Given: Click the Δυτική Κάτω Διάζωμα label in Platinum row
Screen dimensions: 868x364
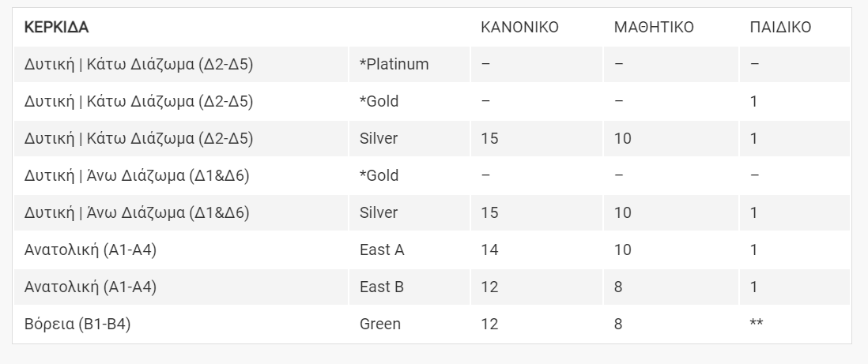Looking at the screenshot, I should coord(138,65).
